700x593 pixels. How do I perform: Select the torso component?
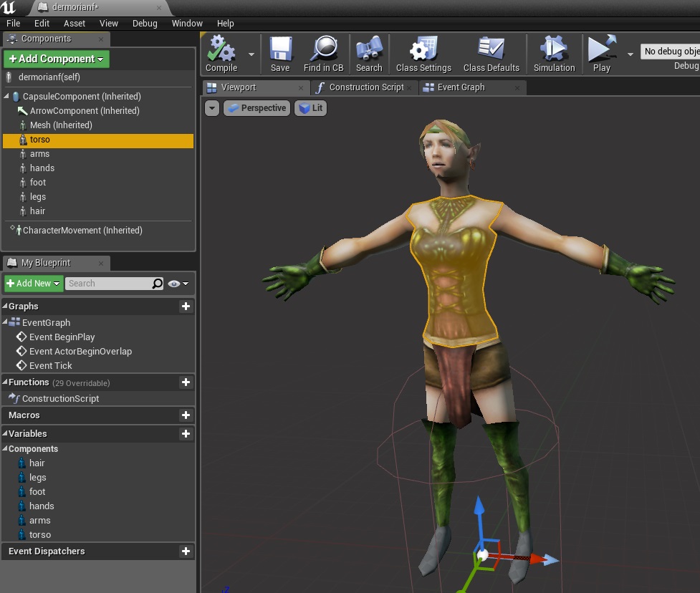(98, 140)
